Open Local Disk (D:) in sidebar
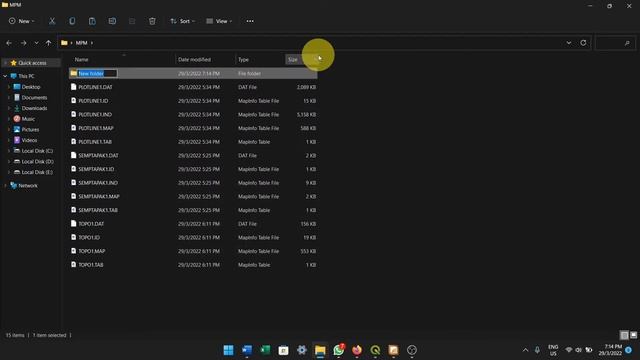640x360 pixels. [x=37, y=162]
